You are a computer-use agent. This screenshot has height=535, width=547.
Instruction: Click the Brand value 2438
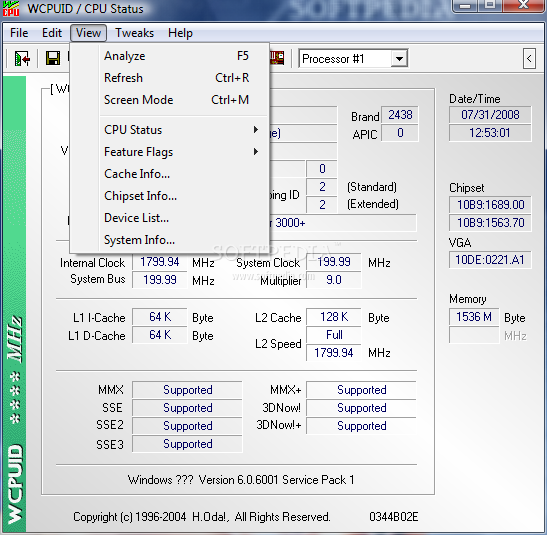400,115
